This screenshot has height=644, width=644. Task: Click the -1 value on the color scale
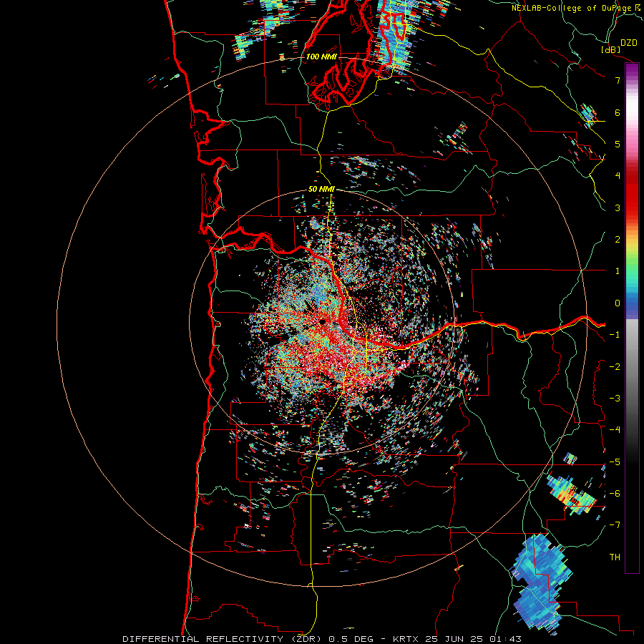(x=615, y=335)
